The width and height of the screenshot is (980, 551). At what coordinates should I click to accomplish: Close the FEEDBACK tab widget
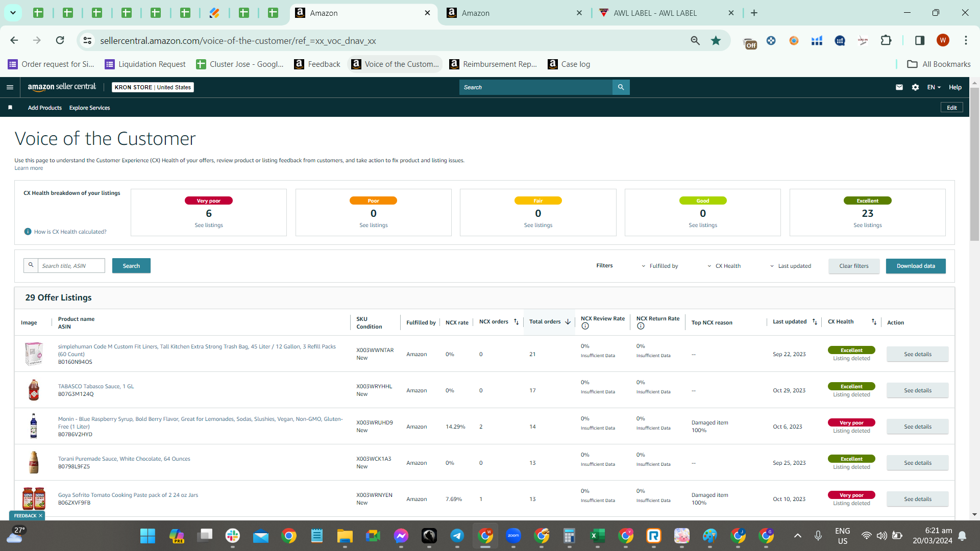pos(40,516)
